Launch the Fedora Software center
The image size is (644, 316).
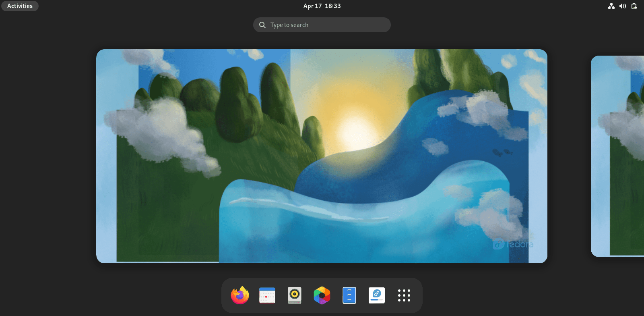[x=377, y=295]
